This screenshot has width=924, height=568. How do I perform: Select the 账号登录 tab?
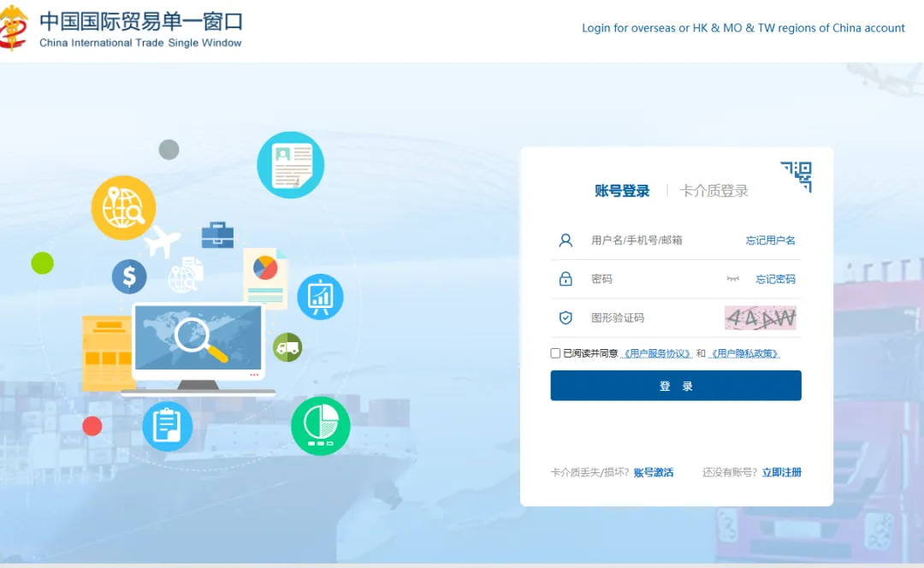[x=622, y=191]
